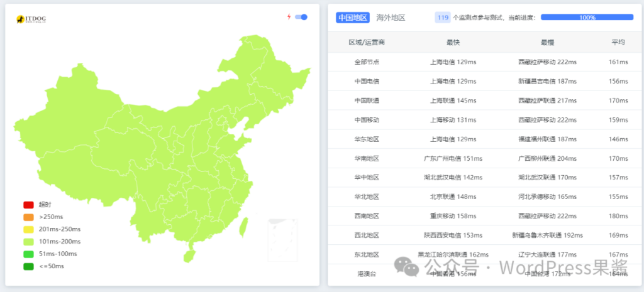Click the 201ms-250ms yellow legend swatch
644x292 pixels.
pyautogui.click(x=28, y=229)
